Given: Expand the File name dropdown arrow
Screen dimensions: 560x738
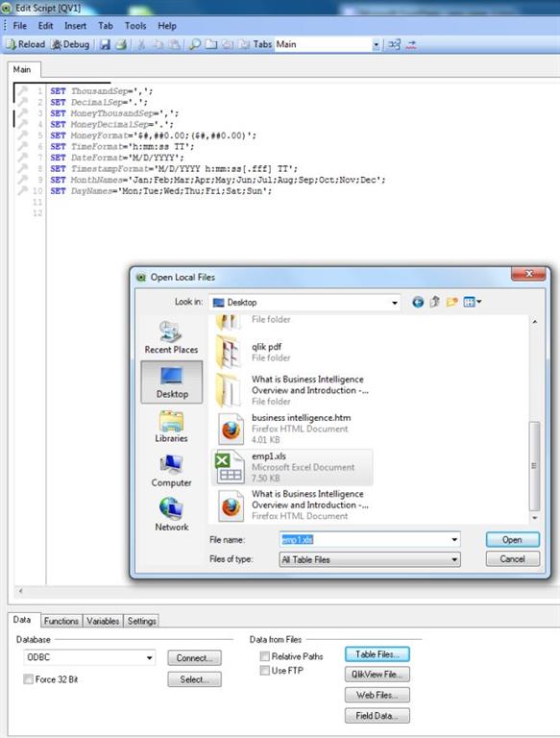Looking at the screenshot, I should pyautogui.click(x=454, y=539).
